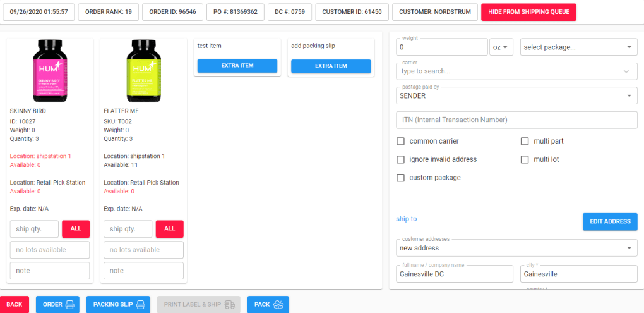Click PO #: 81369362 chip
This screenshot has height=313, width=644.
point(236,12)
